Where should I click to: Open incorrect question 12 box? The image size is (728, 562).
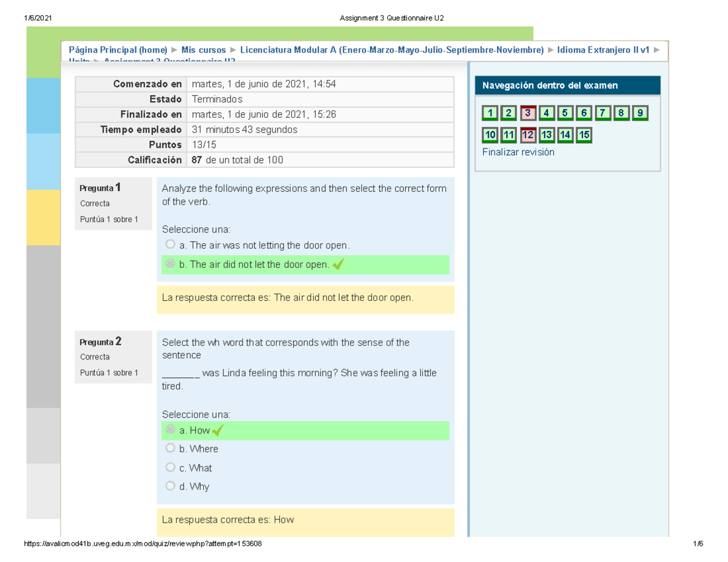coord(528,135)
